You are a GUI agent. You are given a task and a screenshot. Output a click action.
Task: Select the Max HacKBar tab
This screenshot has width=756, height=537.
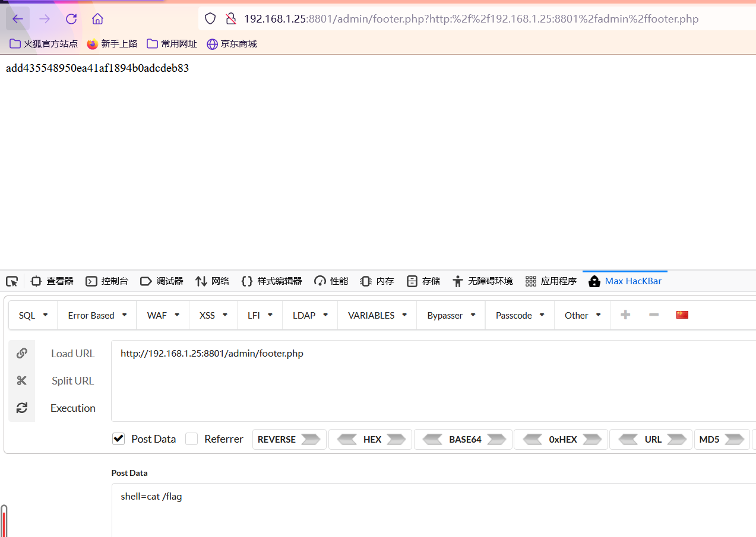click(x=625, y=281)
